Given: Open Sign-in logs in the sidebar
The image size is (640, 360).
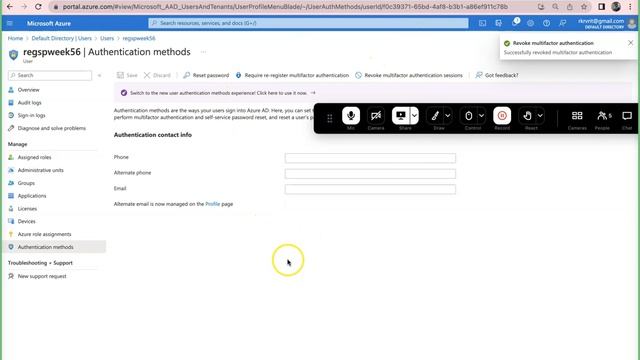Looking at the screenshot, I should pos(31,116).
